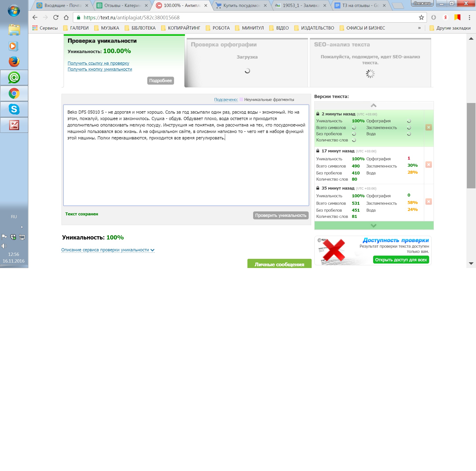Bookmark page with the star icon
The height and width of the screenshot is (471, 476).
tap(421, 17)
